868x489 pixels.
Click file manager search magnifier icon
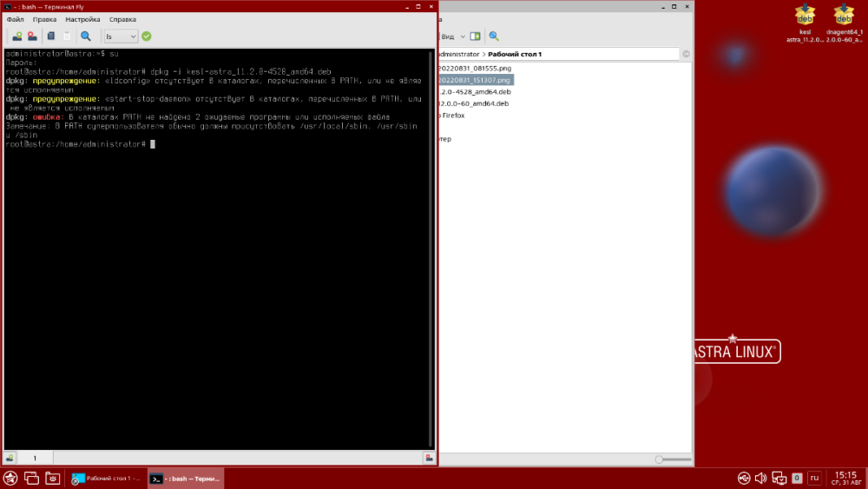[x=494, y=36]
